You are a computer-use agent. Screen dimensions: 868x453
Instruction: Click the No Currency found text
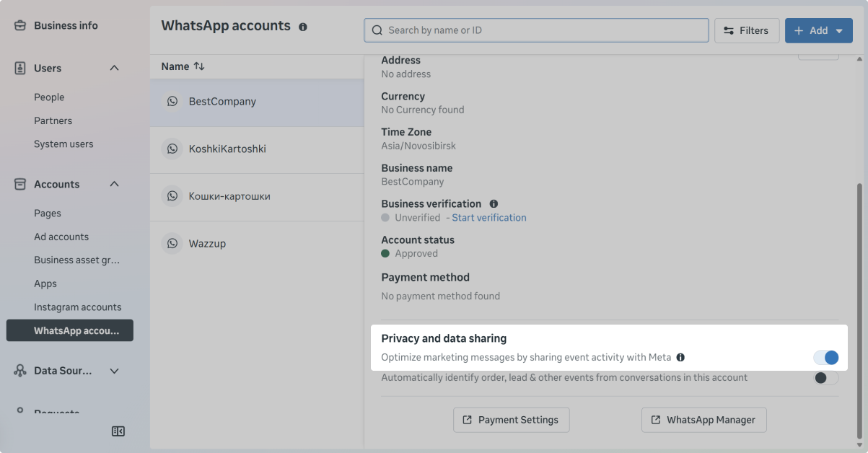click(423, 110)
